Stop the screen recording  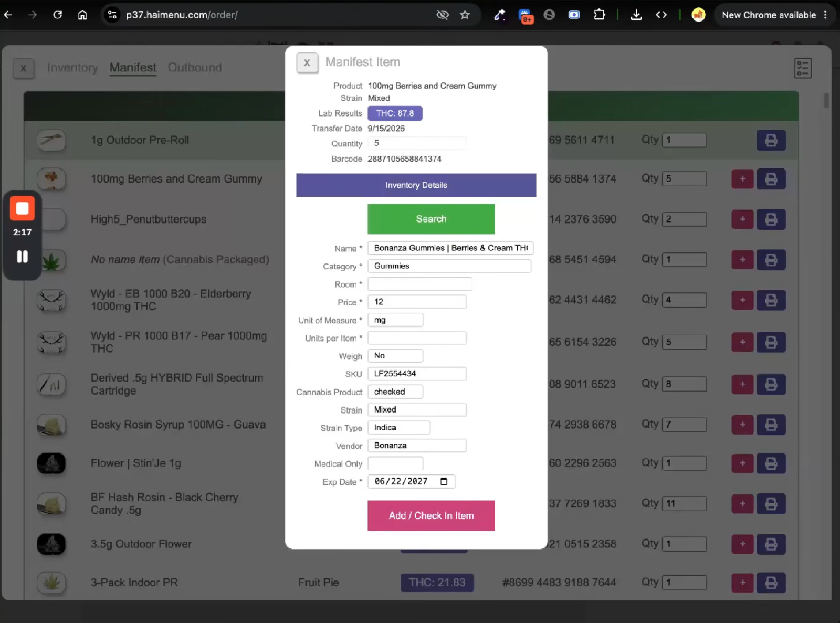coord(22,208)
